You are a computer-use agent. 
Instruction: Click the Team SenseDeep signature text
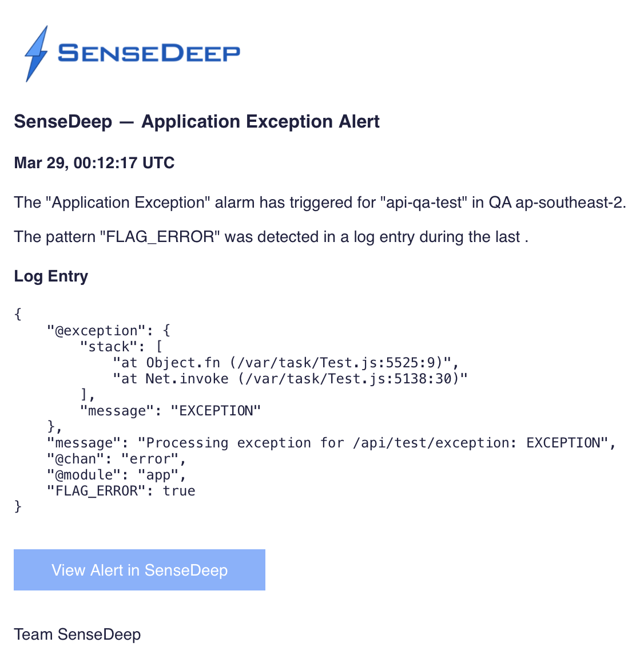(77, 634)
